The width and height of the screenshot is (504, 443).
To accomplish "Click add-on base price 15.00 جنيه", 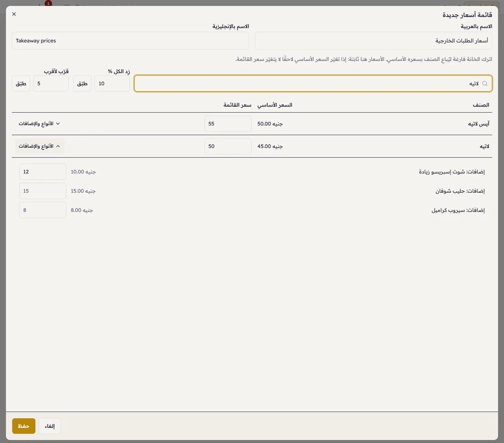I will pyautogui.click(x=83, y=191).
